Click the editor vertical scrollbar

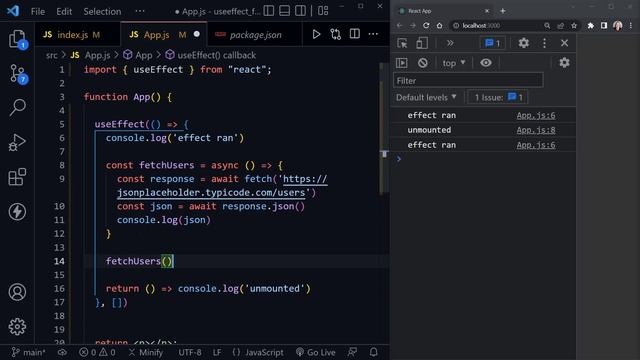pos(384,128)
